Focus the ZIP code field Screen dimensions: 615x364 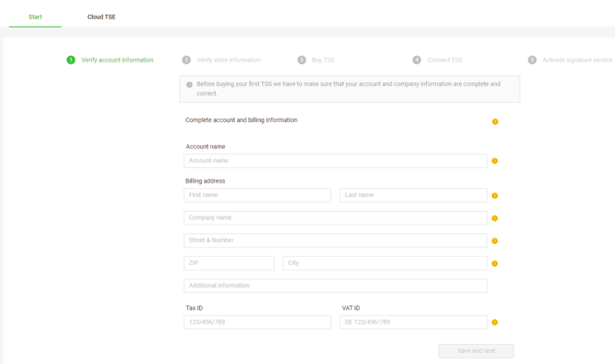[229, 263]
